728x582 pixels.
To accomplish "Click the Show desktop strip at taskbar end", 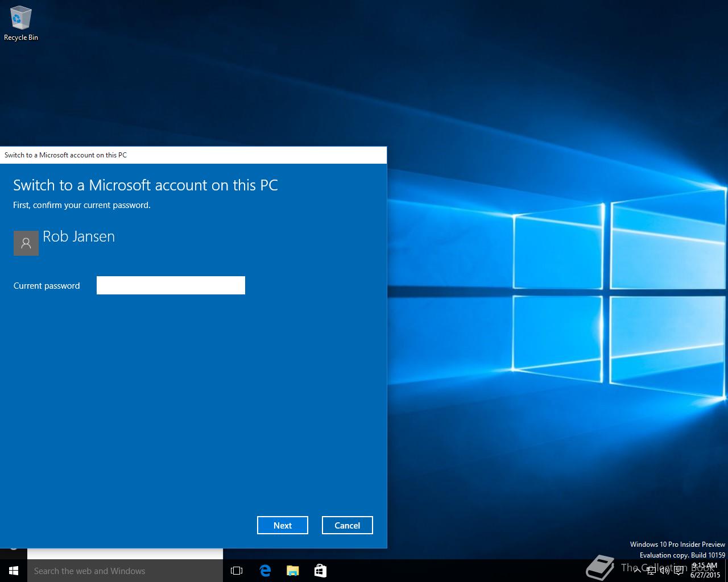I will tap(726, 571).
